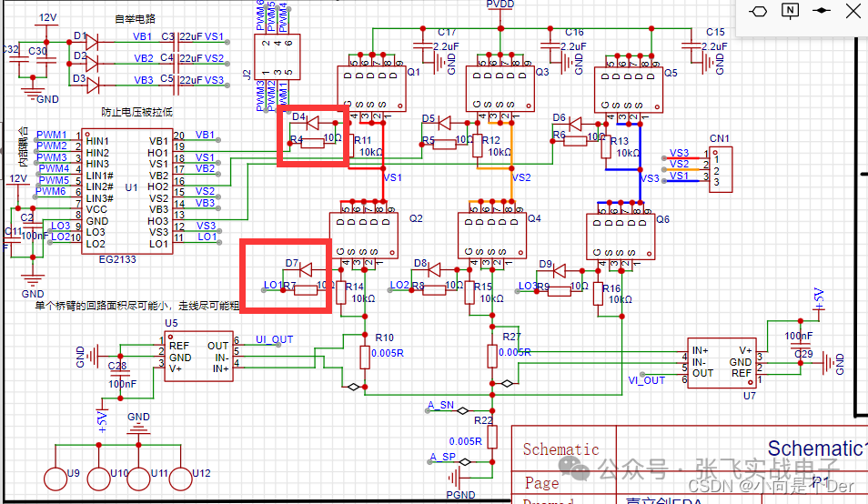This screenshot has width=868, height=504.
Task: Select capacitor C17 2.2uF
Action: click(424, 46)
